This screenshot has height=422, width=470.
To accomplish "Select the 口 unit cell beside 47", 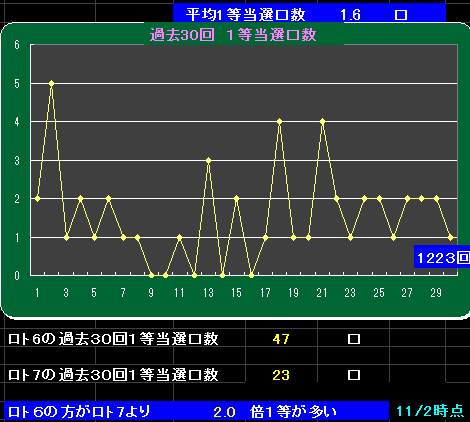I will 354,339.
